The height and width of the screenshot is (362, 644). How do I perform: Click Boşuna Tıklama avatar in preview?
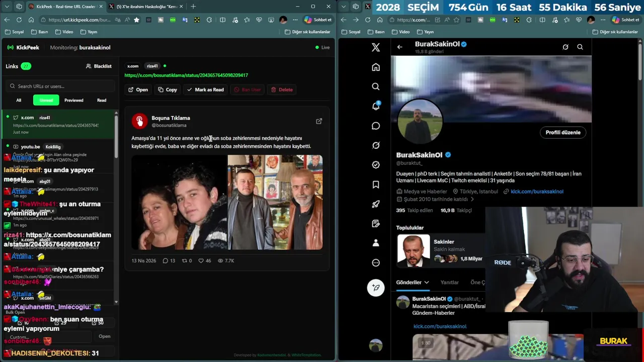[x=139, y=121]
